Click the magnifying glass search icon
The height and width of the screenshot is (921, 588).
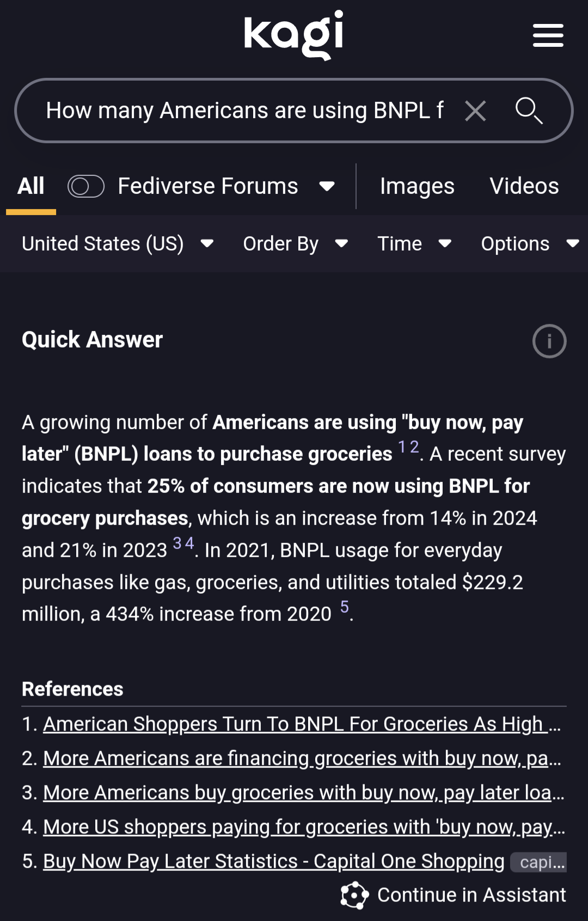pos(529,111)
